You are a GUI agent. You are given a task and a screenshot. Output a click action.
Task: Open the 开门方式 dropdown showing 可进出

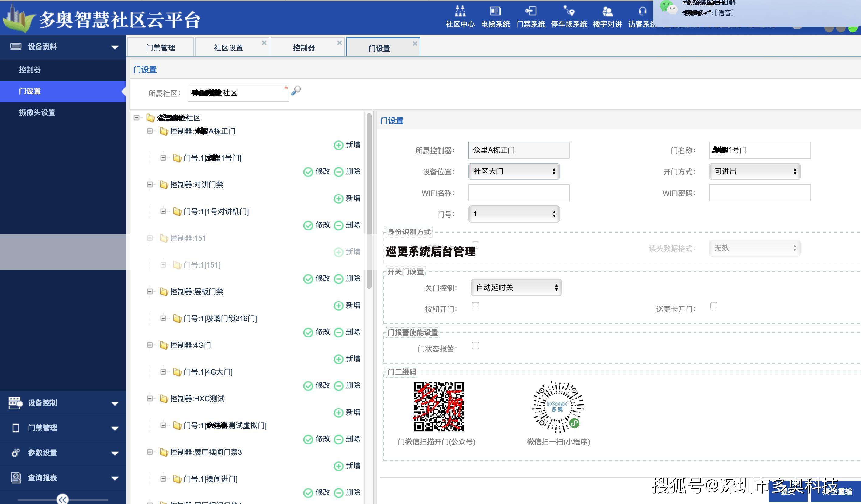coord(755,171)
